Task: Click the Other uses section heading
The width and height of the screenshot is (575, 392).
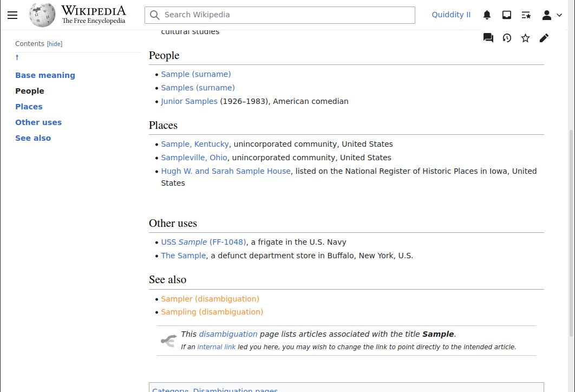Action: click(x=173, y=223)
